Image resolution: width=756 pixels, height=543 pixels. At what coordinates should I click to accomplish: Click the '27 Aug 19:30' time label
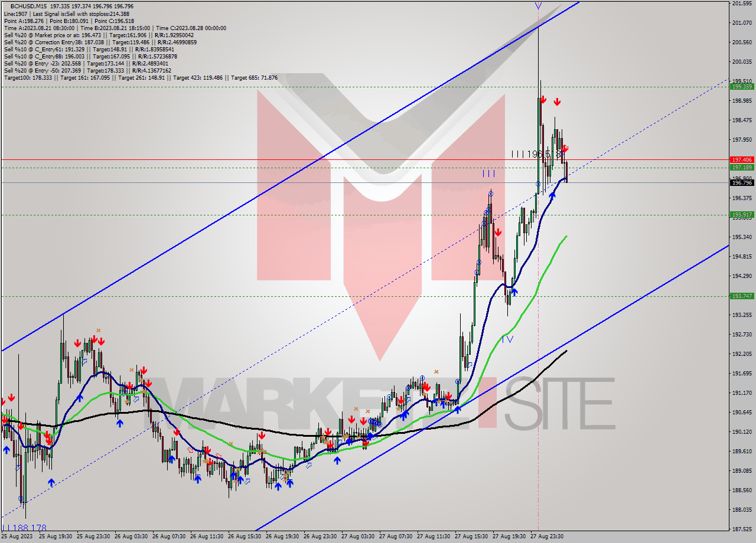pyautogui.click(x=509, y=537)
